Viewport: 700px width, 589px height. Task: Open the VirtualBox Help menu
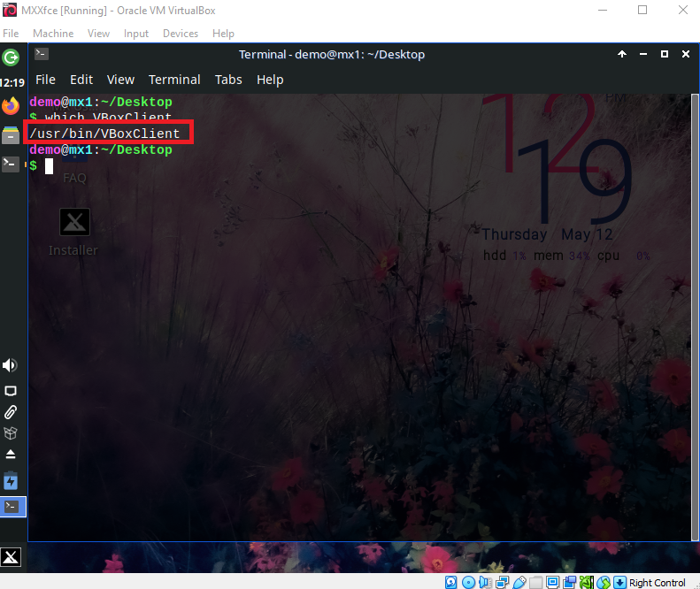[223, 34]
